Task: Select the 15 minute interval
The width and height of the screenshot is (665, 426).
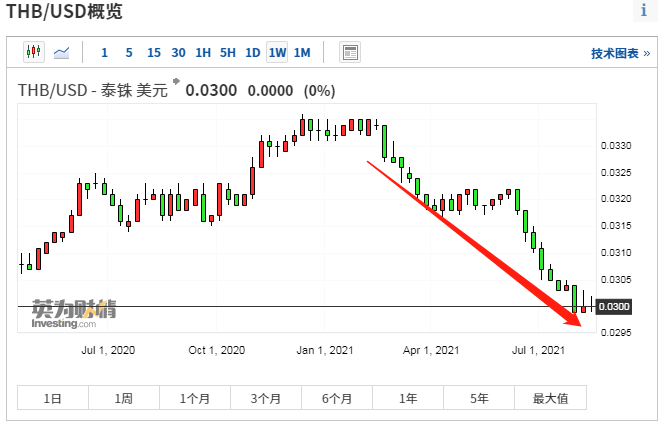Action: (154, 53)
